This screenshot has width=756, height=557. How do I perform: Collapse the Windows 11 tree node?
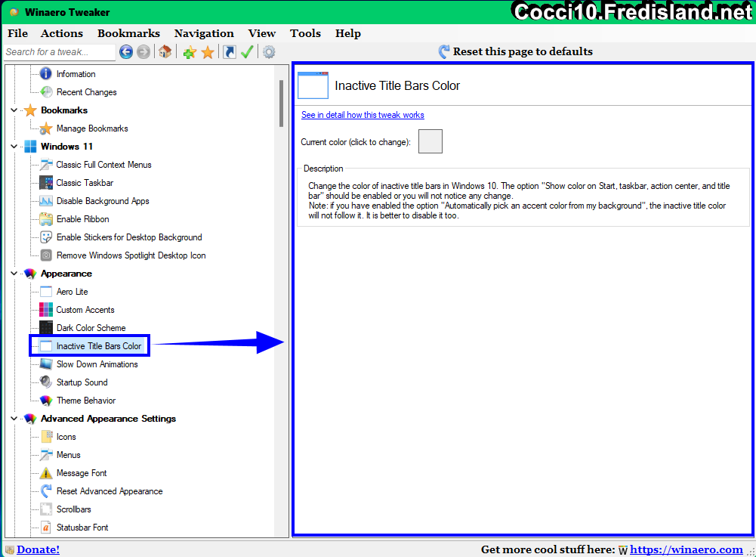pos(14,147)
